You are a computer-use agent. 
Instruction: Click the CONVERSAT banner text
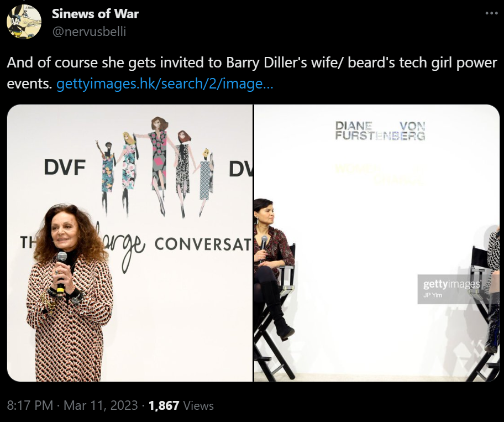203,244
